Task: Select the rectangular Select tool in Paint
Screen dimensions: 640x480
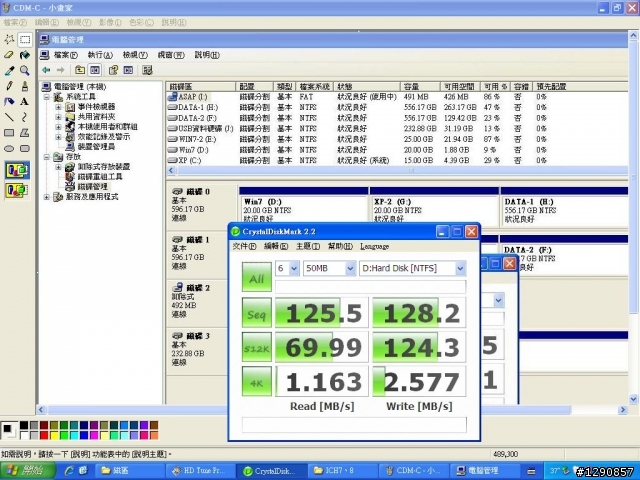Action: tap(25, 40)
